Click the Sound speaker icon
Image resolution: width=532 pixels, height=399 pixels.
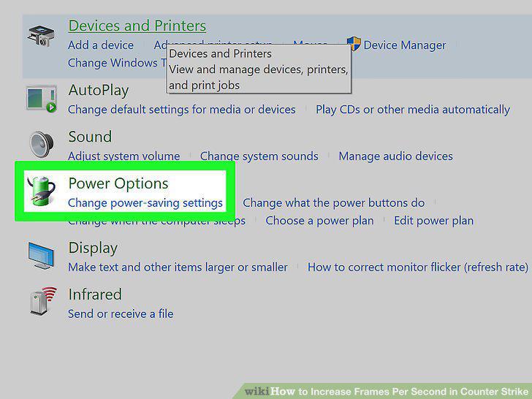coord(42,144)
